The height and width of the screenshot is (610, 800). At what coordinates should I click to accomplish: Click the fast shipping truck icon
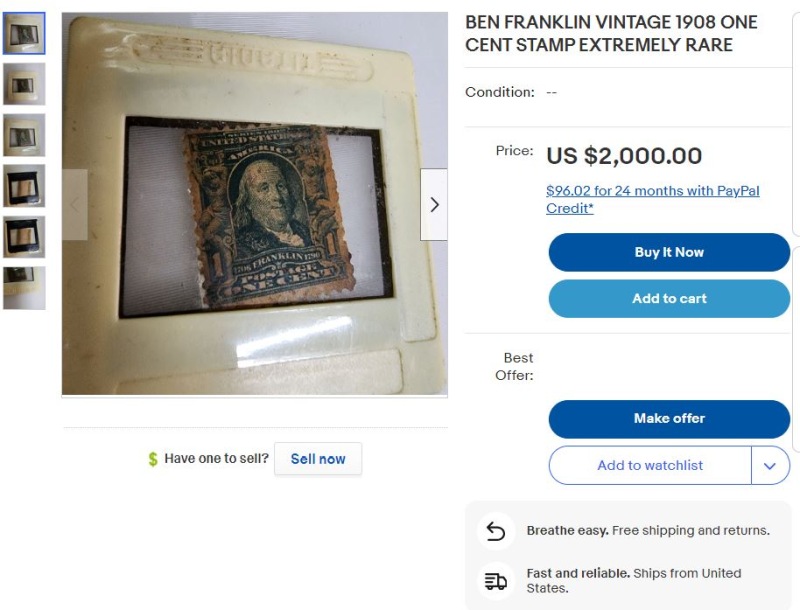click(x=496, y=581)
